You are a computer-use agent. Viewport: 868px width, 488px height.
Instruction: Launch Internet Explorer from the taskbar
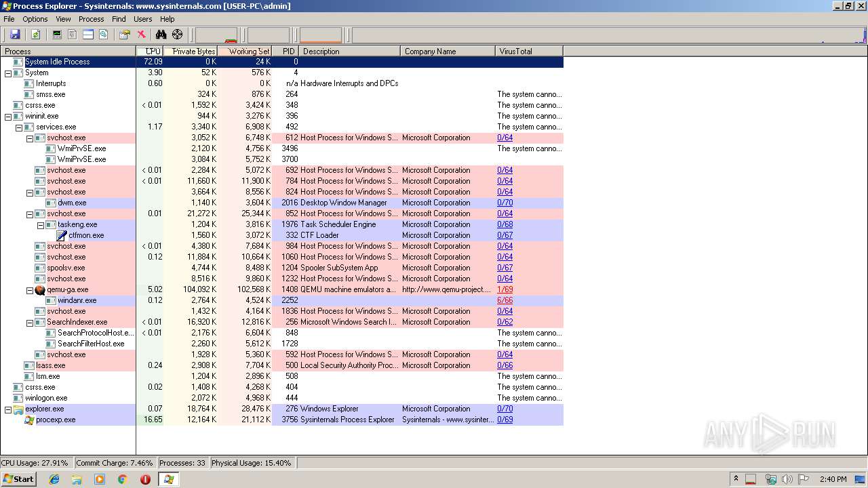tap(54, 479)
